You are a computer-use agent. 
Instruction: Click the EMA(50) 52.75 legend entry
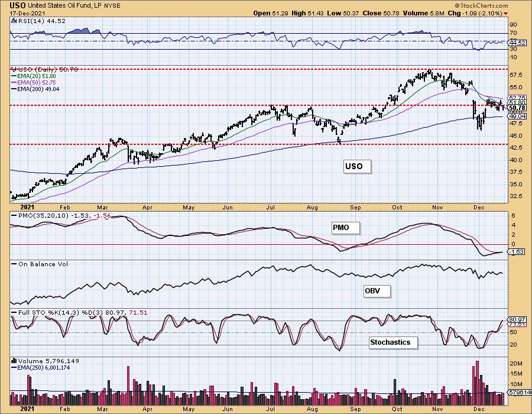click(34, 82)
